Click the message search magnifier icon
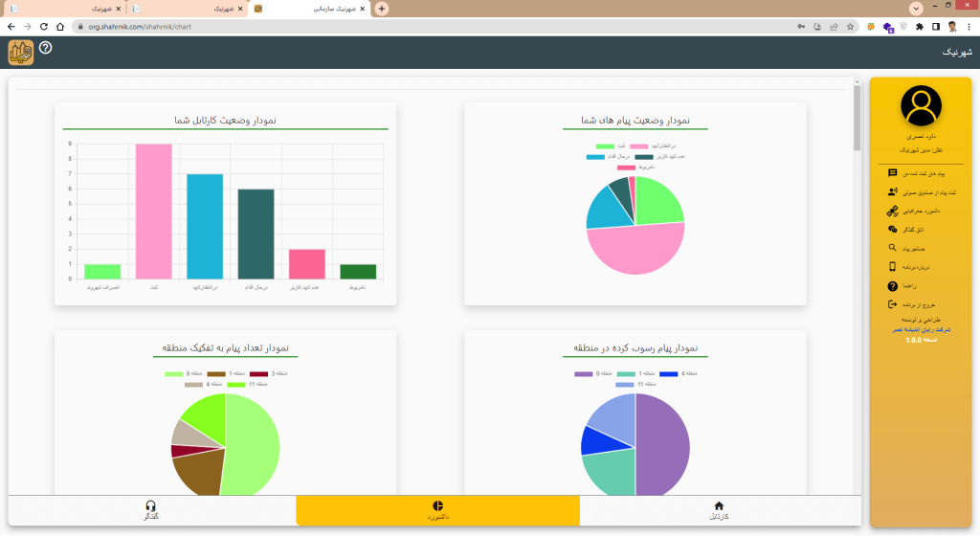980x536 pixels. pos(892,248)
